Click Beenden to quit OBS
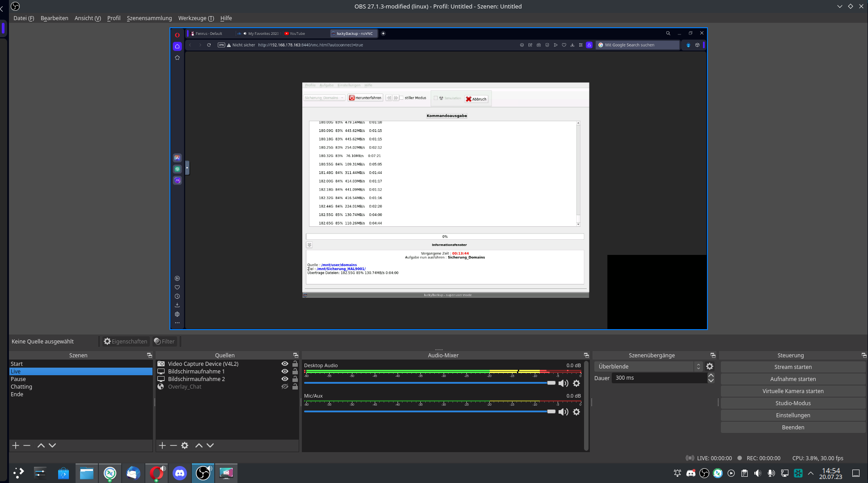 point(793,428)
